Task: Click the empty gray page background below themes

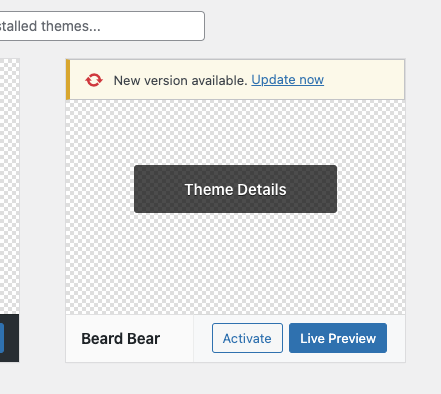Action: point(220,379)
